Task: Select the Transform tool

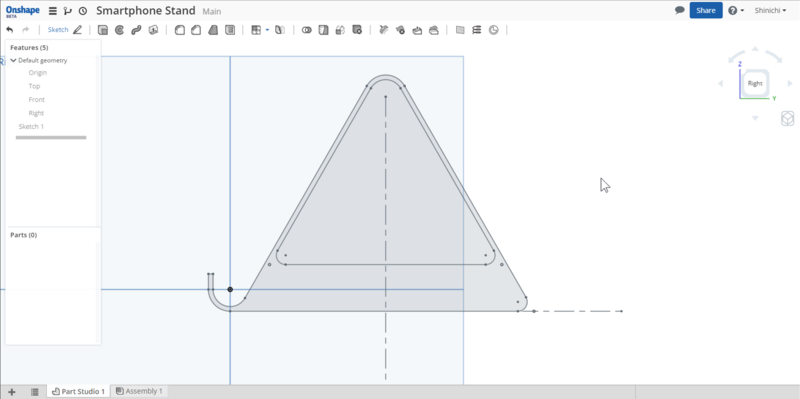Action: click(340, 30)
